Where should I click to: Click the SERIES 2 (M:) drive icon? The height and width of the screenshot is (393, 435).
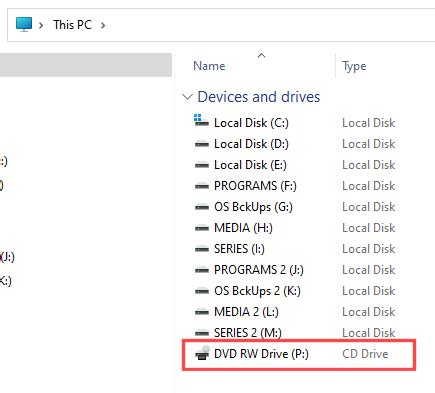click(202, 333)
